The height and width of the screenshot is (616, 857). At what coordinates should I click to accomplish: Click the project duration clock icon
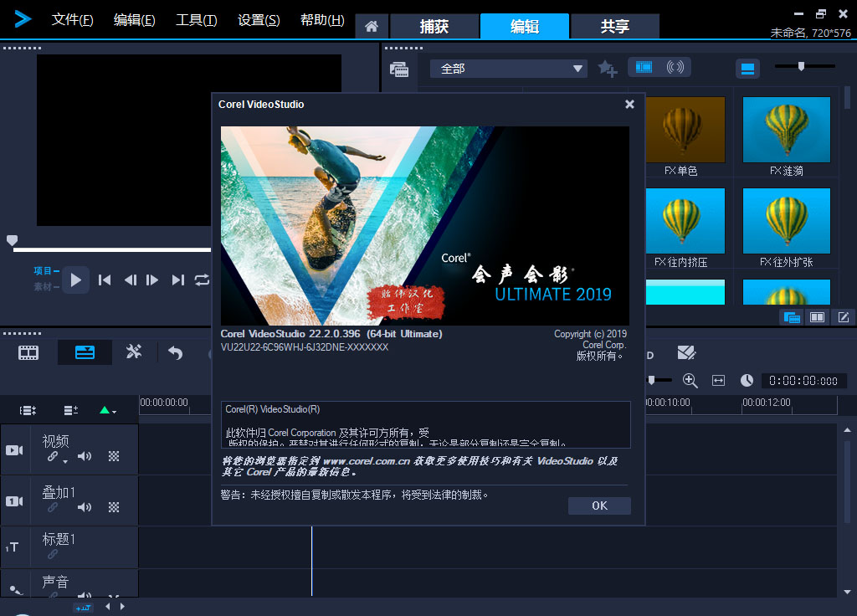(x=747, y=381)
